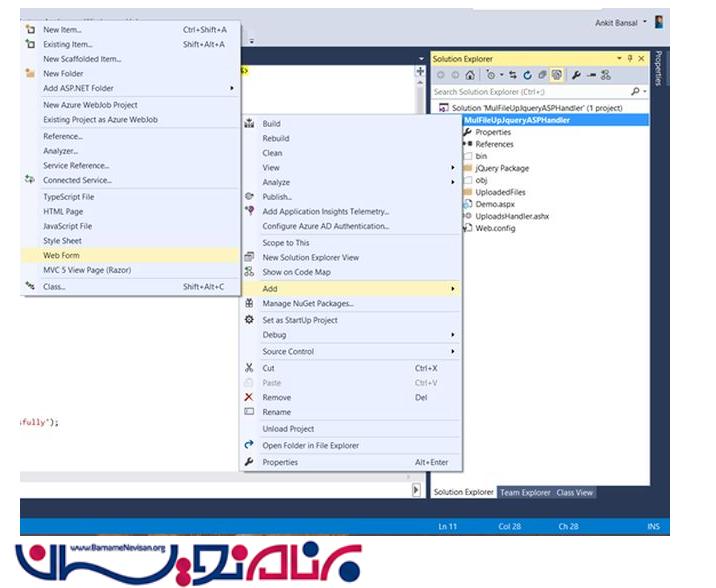
Task: Toggle Show All Files in Solution Explorer
Action: click(557, 75)
